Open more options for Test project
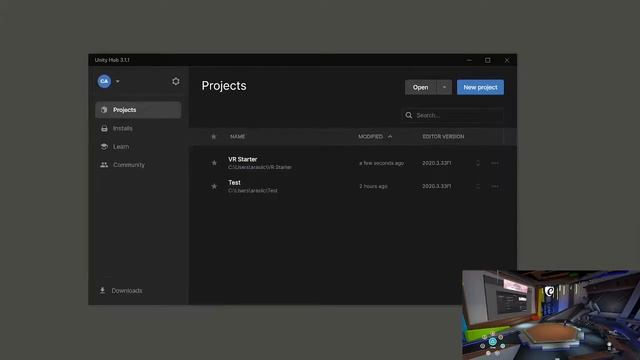This screenshot has width=640, height=360. click(495, 187)
